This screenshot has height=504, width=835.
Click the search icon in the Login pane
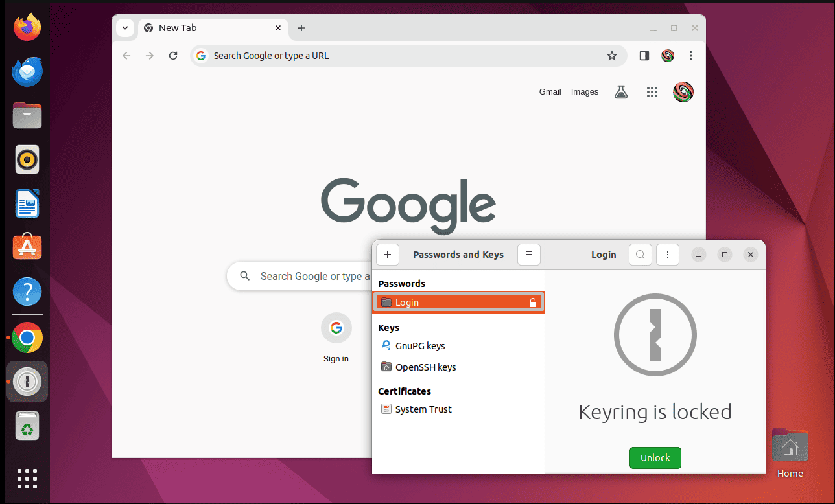(x=640, y=255)
